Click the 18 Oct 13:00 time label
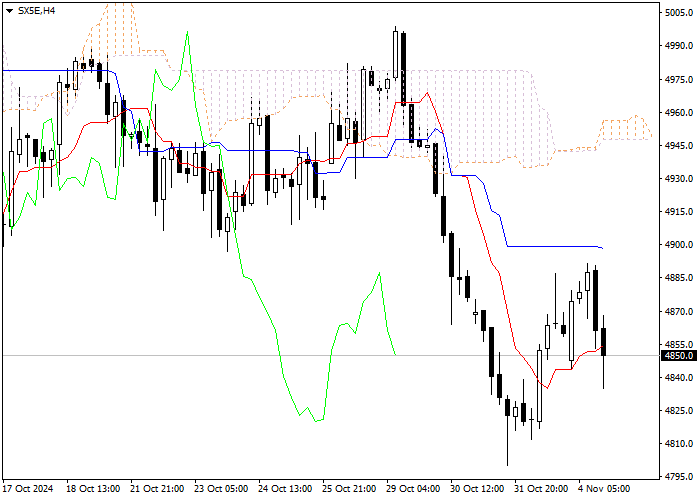Viewport: 700px width, 500px height. click(x=93, y=488)
